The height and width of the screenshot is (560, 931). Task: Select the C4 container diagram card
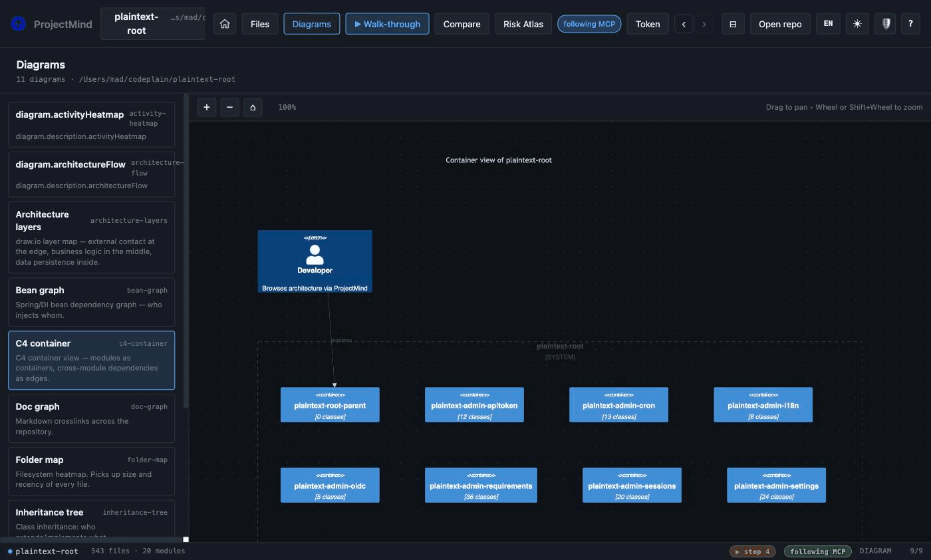pos(91,360)
